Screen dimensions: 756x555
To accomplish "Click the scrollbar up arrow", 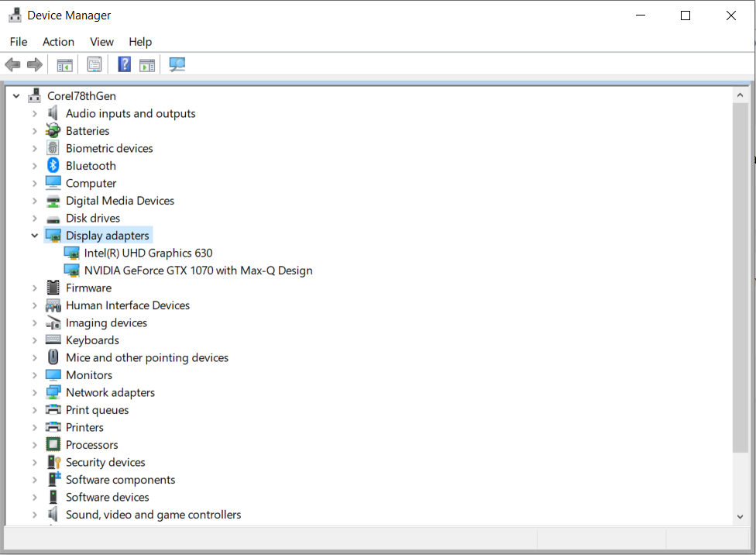I will pos(740,95).
